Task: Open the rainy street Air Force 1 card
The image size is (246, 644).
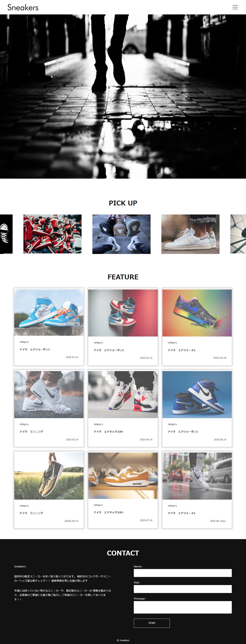Action: [x=197, y=490]
